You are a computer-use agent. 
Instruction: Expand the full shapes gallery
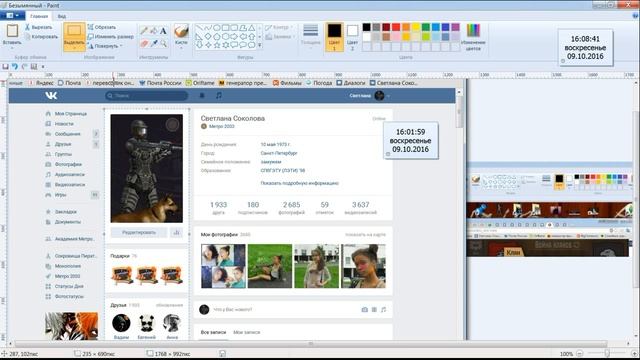click(260, 45)
